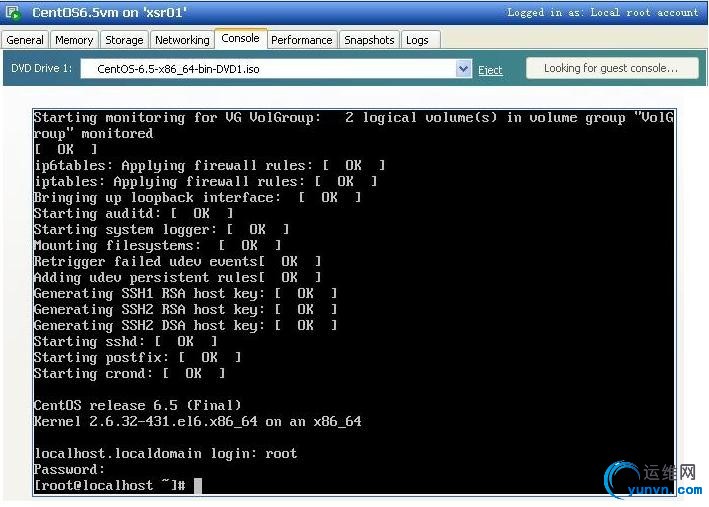Click the 'Generating SSH1 RSA host key' line
Viewport: 709px width, 507px height.
coord(185,293)
